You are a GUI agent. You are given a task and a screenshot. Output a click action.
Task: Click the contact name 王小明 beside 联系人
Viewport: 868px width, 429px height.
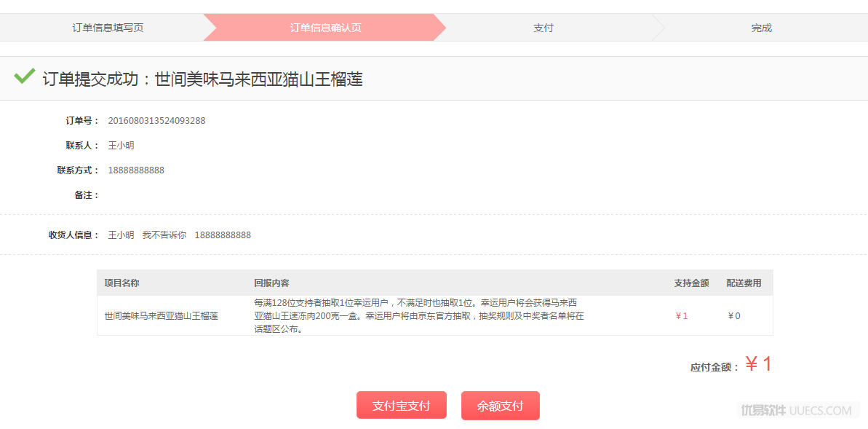122,146
